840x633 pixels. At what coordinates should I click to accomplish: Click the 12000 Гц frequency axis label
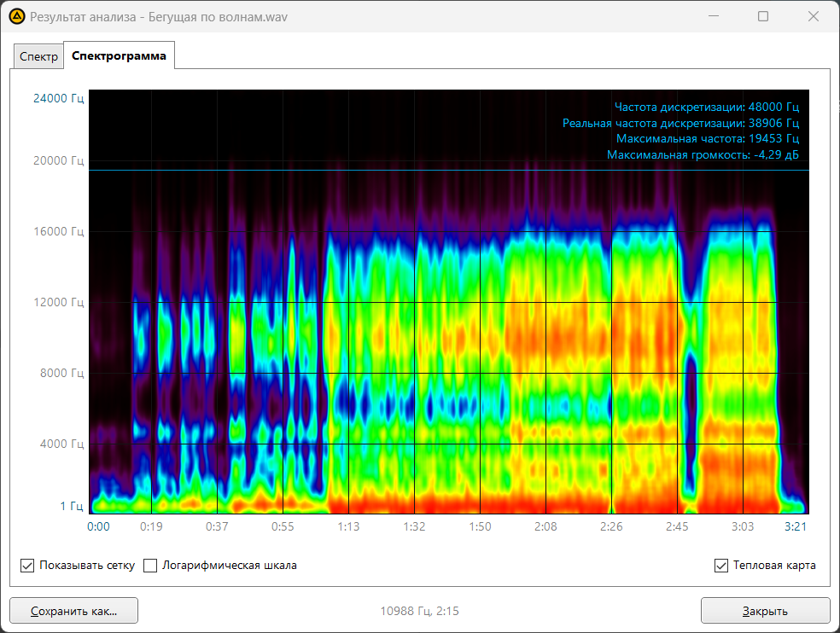click(59, 302)
